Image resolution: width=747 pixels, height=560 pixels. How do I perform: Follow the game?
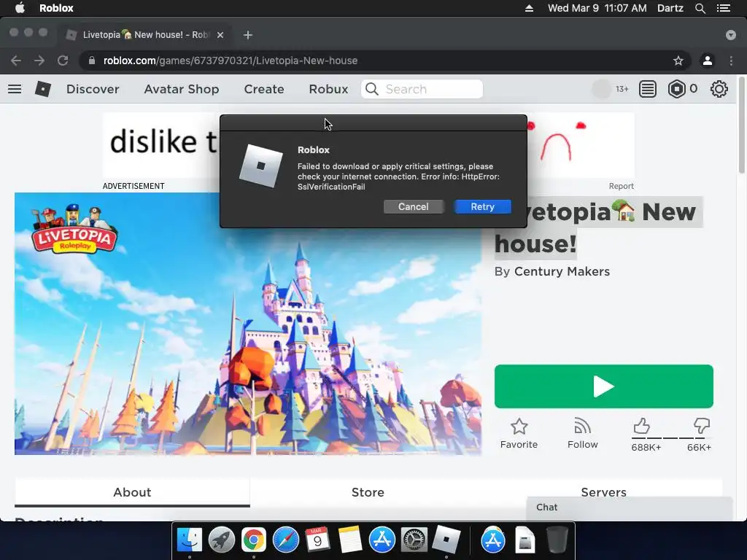582,434
